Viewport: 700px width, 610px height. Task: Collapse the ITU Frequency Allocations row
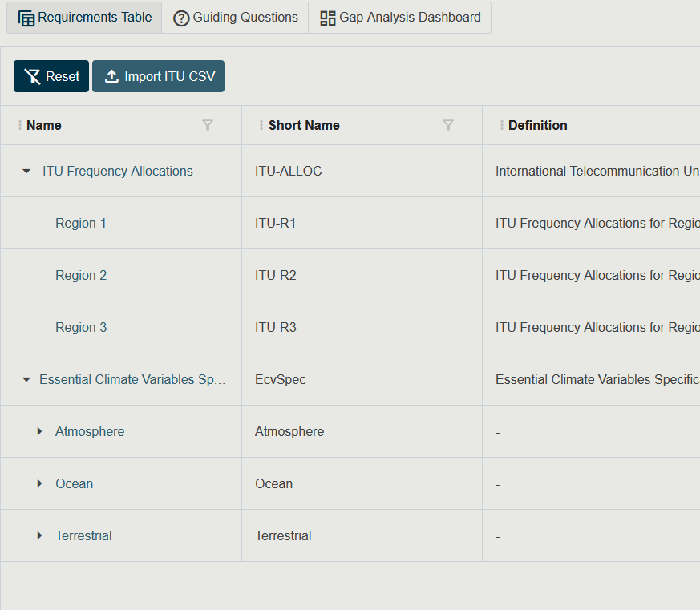26,171
